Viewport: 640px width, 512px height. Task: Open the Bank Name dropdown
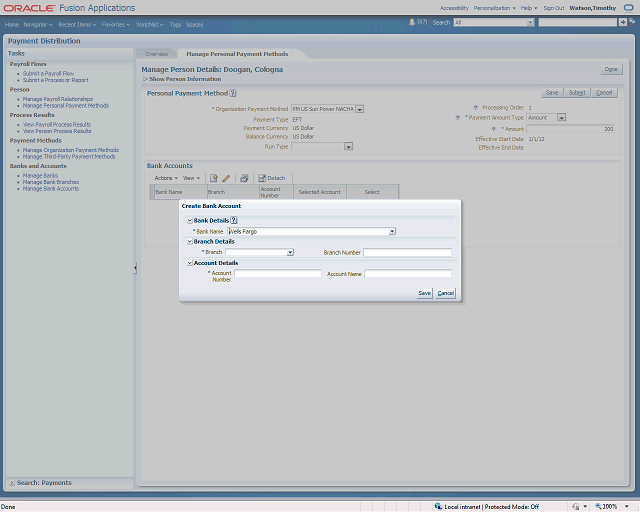[392, 232]
